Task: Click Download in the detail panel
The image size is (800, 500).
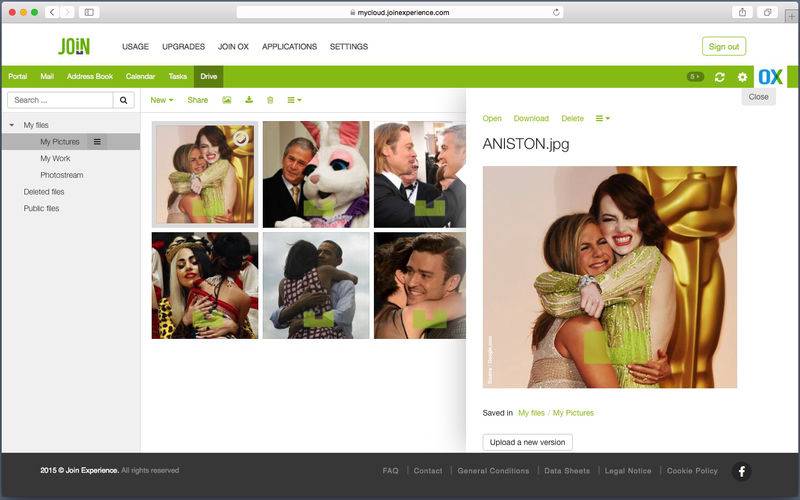Action: click(531, 118)
